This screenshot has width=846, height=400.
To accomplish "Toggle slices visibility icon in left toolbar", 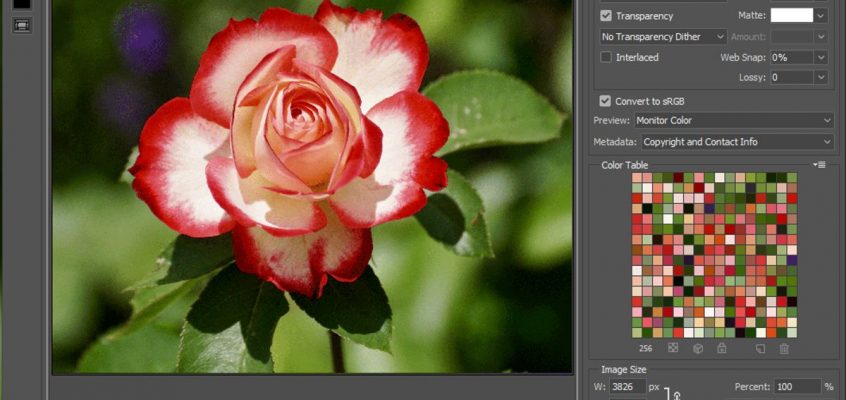I will [x=22, y=25].
